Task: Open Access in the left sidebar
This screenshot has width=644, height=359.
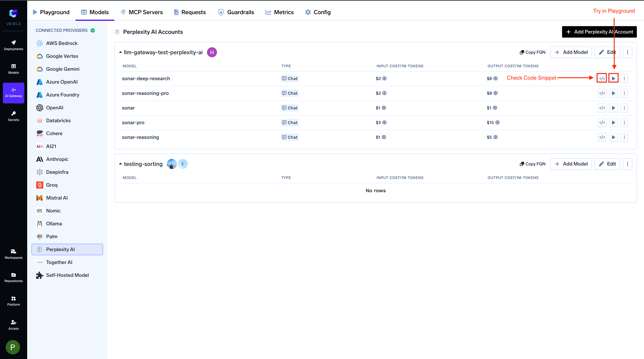Action: [13, 325]
